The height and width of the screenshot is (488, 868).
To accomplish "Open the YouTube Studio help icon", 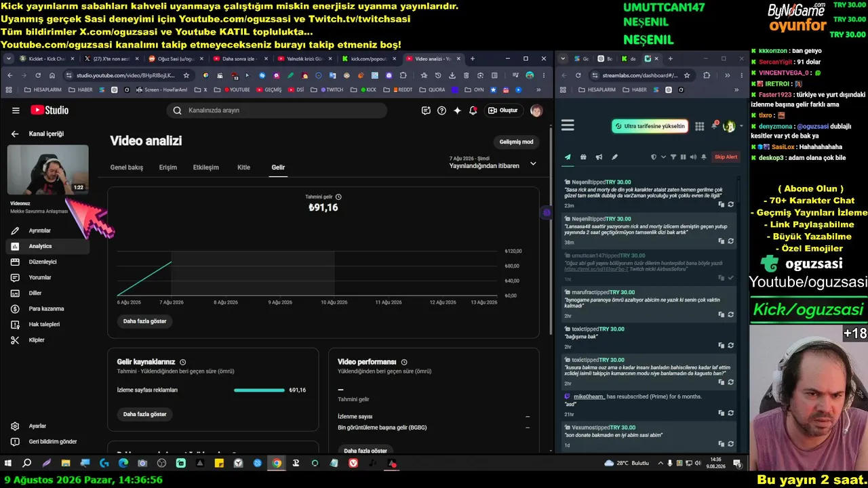I will coord(441,110).
